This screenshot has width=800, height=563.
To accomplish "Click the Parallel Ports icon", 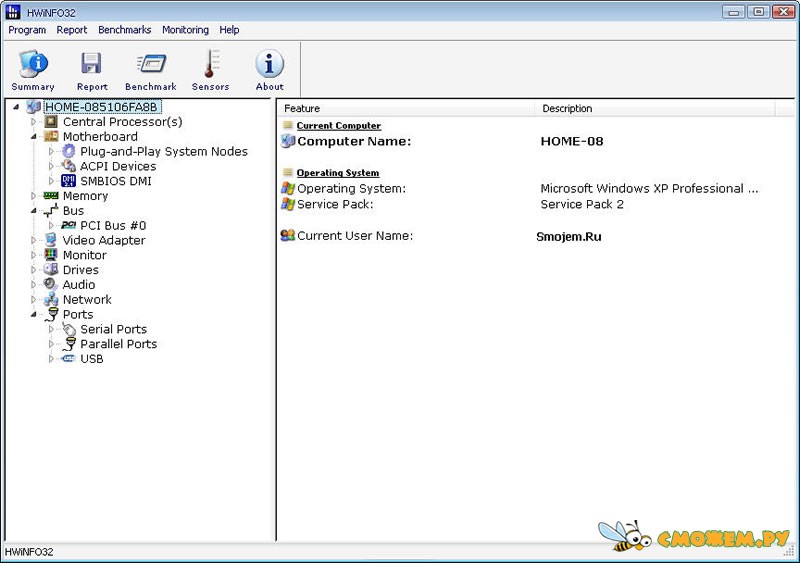I will [x=69, y=344].
